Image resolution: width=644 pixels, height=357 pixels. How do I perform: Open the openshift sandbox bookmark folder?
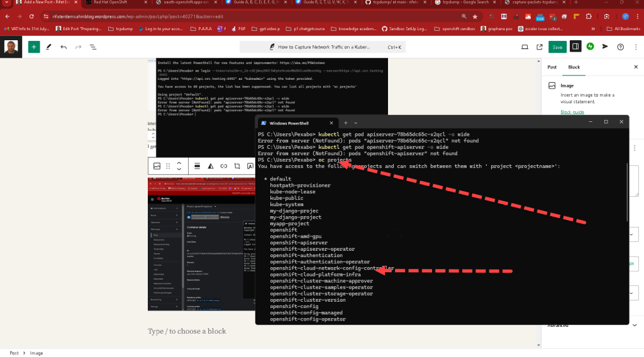click(x=455, y=29)
